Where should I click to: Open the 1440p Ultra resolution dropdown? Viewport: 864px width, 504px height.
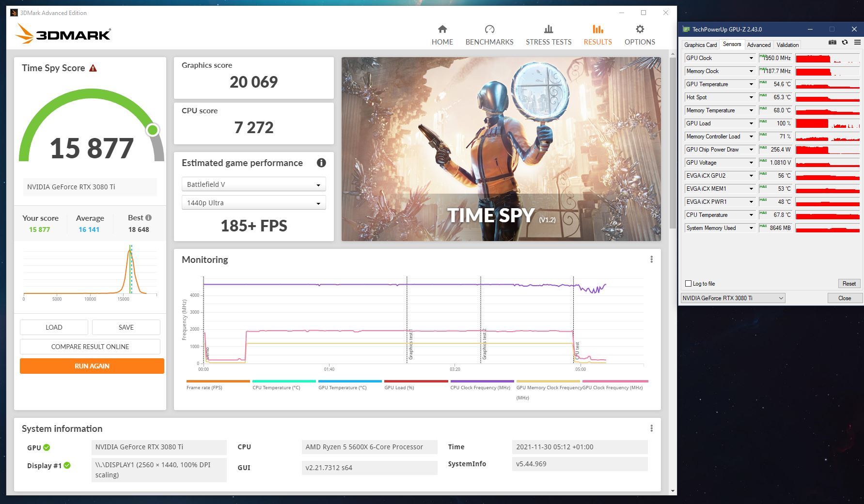pyautogui.click(x=253, y=203)
